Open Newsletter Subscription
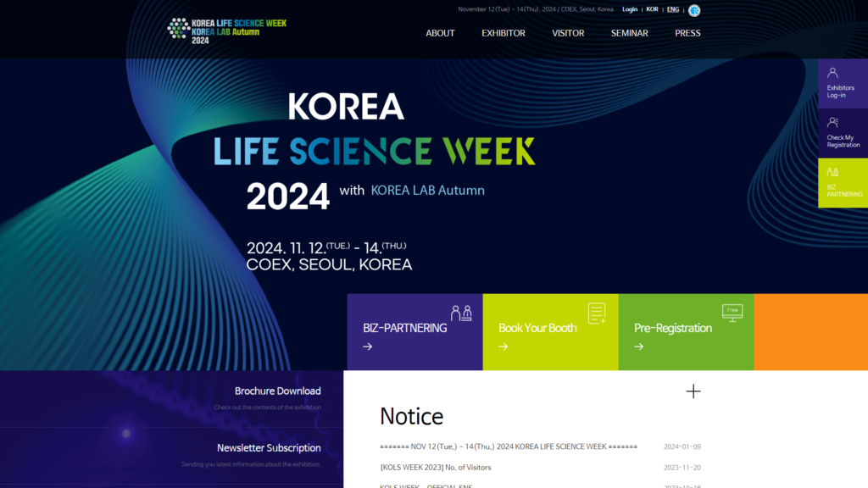 (x=269, y=448)
